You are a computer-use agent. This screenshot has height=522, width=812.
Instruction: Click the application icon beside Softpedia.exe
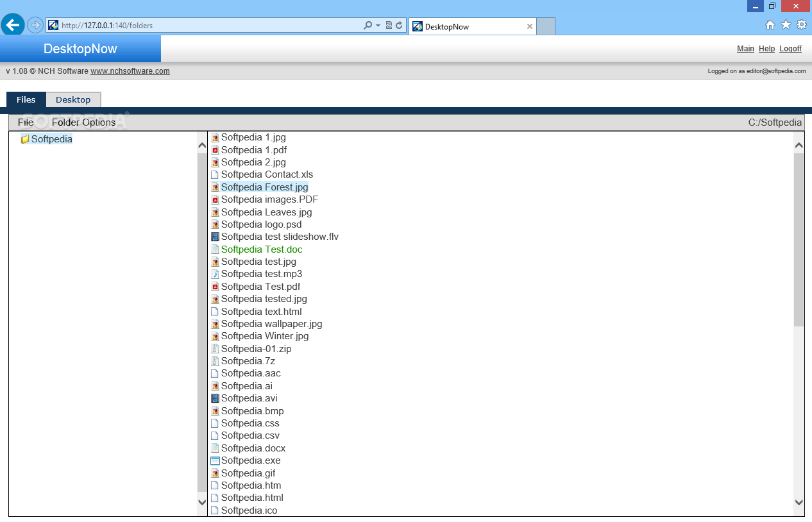coord(215,460)
